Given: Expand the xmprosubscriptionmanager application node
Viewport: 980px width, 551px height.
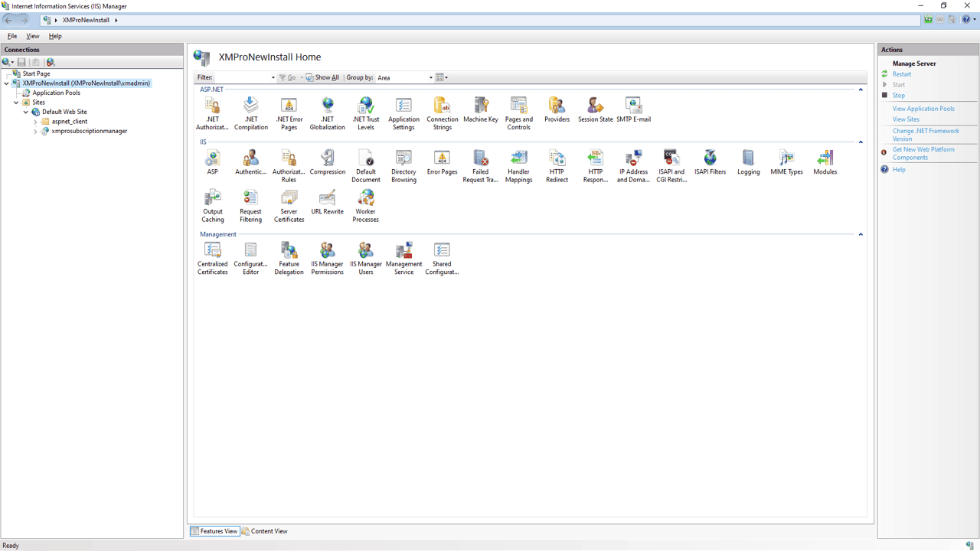Looking at the screenshot, I should coord(35,131).
